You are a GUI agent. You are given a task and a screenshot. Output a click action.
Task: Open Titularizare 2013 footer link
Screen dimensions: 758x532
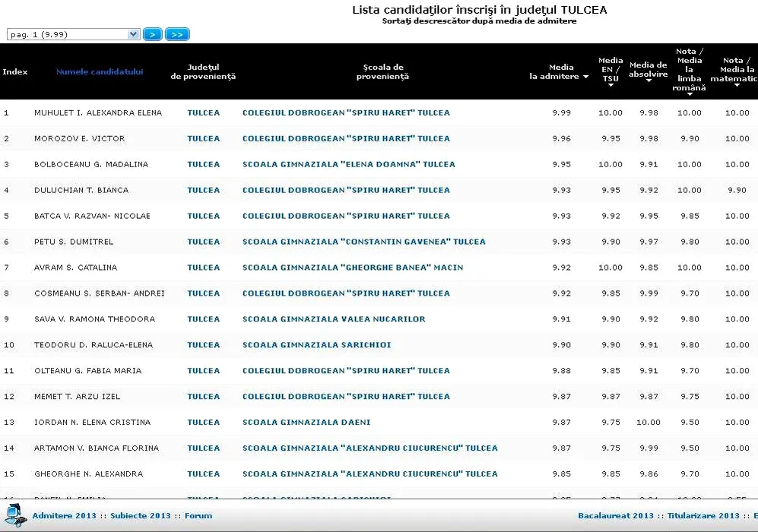point(703,516)
